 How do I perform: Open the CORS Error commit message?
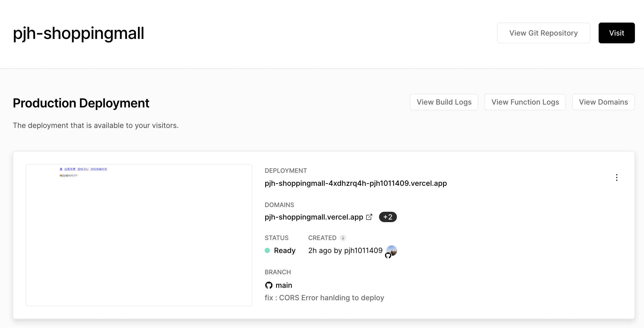coord(324,298)
